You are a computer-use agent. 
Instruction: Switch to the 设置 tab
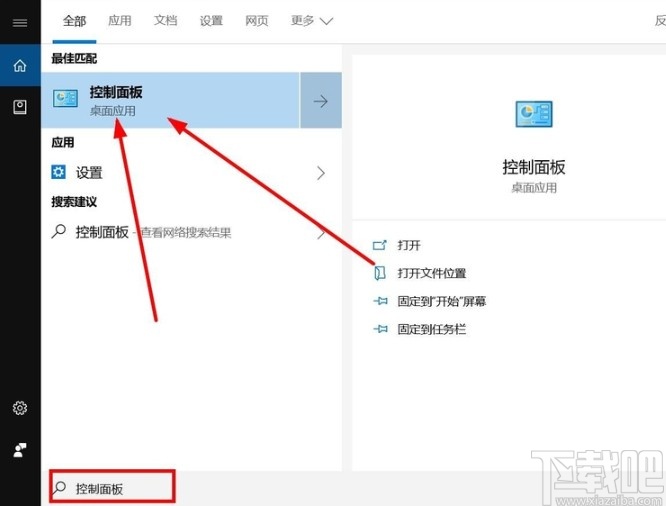212,20
